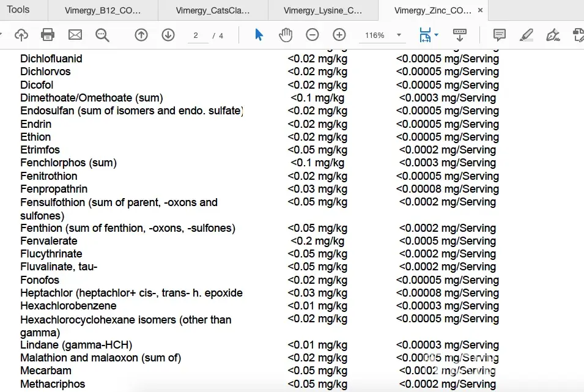Expand the fit page options dropdown

pyautogui.click(x=436, y=35)
